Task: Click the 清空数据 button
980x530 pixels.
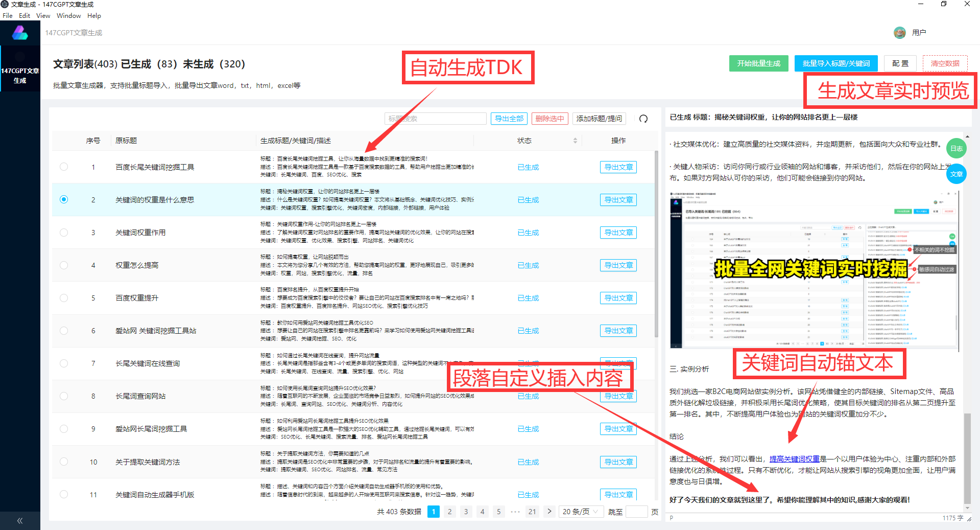Action: click(945, 63)
